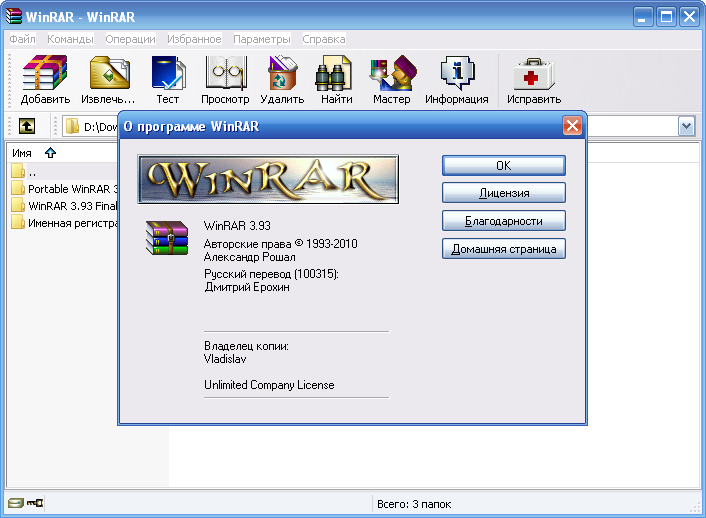This screenshot has height=518, width=706.
Task: Confirm About dialog with OK
Action: (503, 166)
